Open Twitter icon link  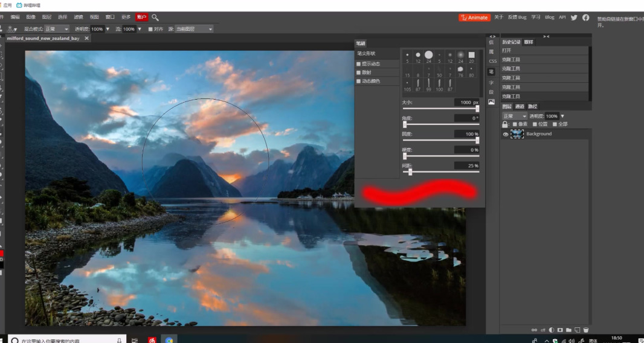574,18
